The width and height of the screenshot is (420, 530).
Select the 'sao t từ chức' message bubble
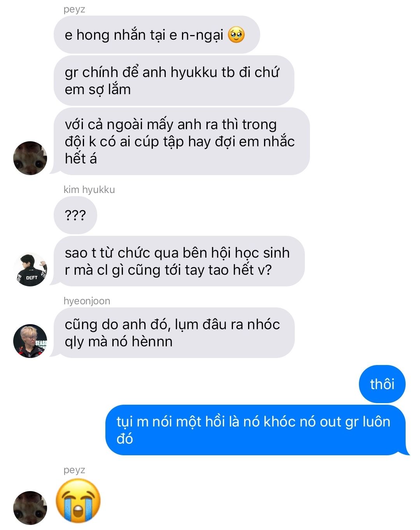[x=179, y=261]
